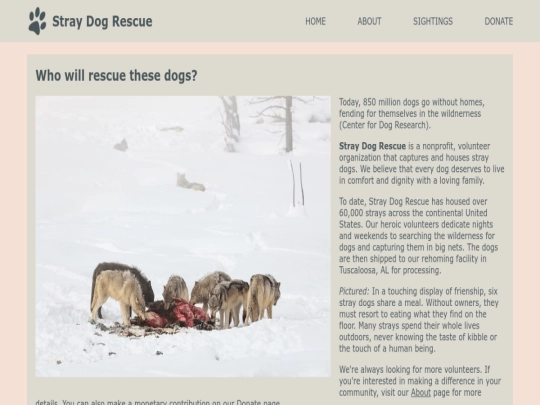Follow the Donate page link in the bottom line
The height and width of the screenshot is (405, 540).
pyautogui.click(x=258, y=402)
